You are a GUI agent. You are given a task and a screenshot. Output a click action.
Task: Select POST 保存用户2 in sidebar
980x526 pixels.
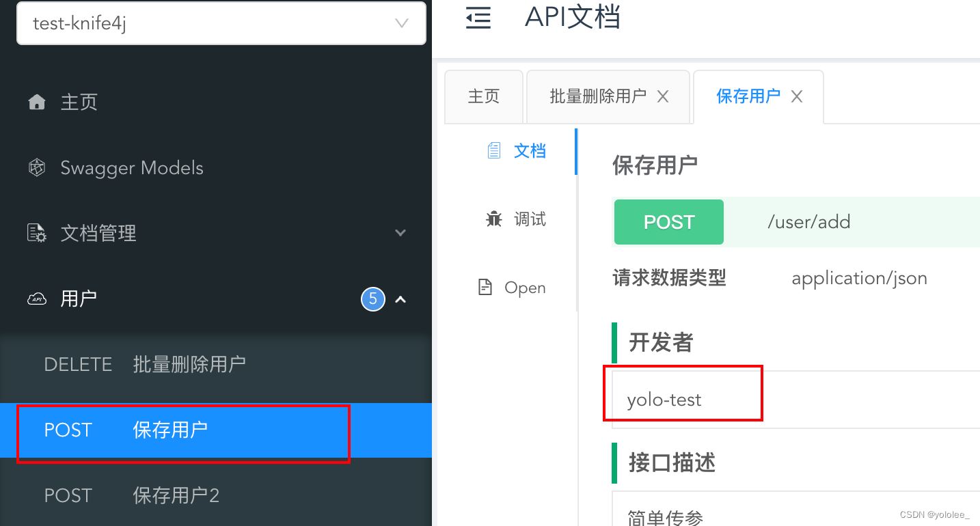click(216, 495)
